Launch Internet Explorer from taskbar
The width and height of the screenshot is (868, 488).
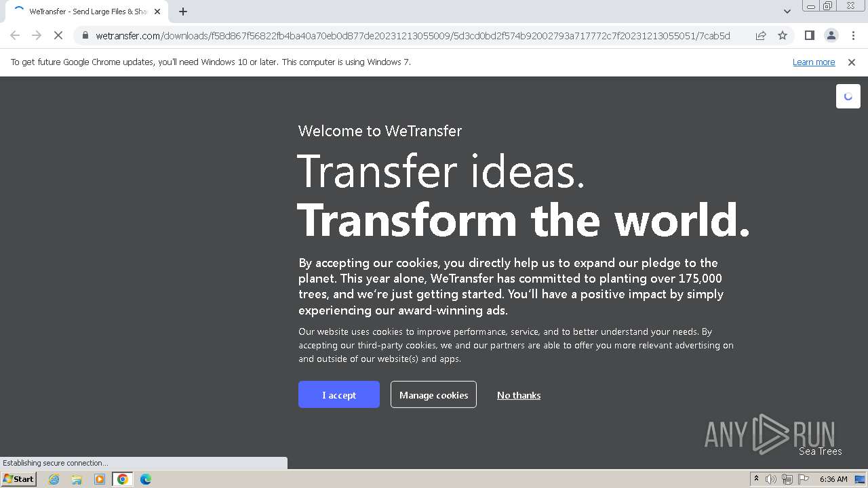coord(54,479)
